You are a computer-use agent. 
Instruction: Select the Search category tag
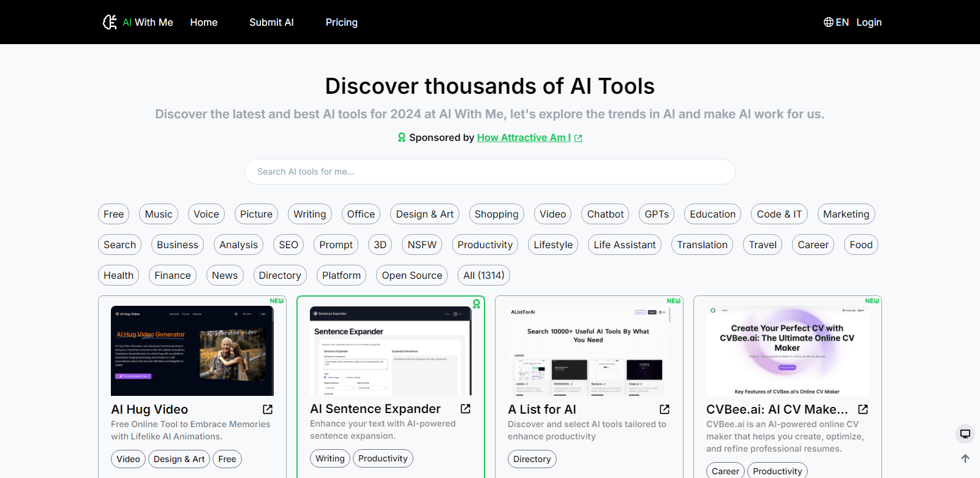coord(120,245)
